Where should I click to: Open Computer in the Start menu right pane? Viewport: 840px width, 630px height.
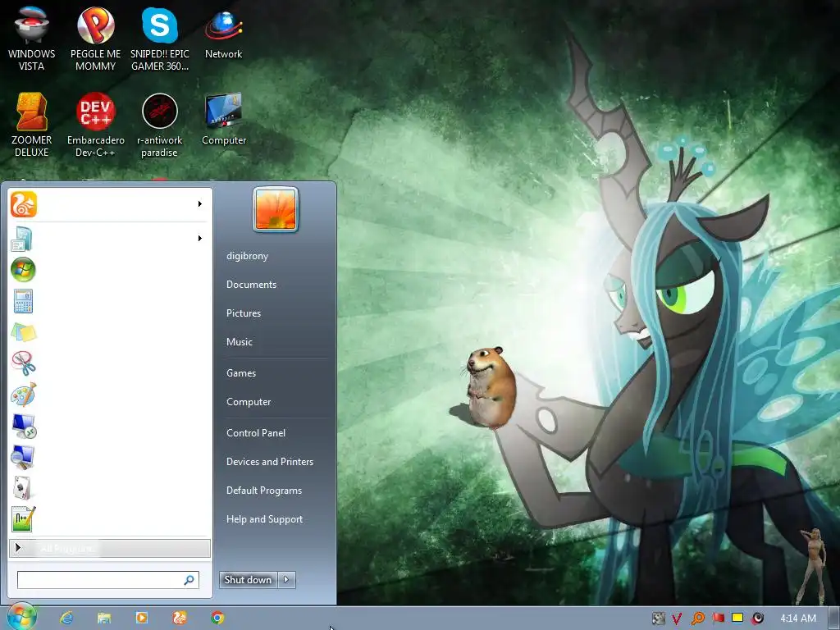[249, 402]
